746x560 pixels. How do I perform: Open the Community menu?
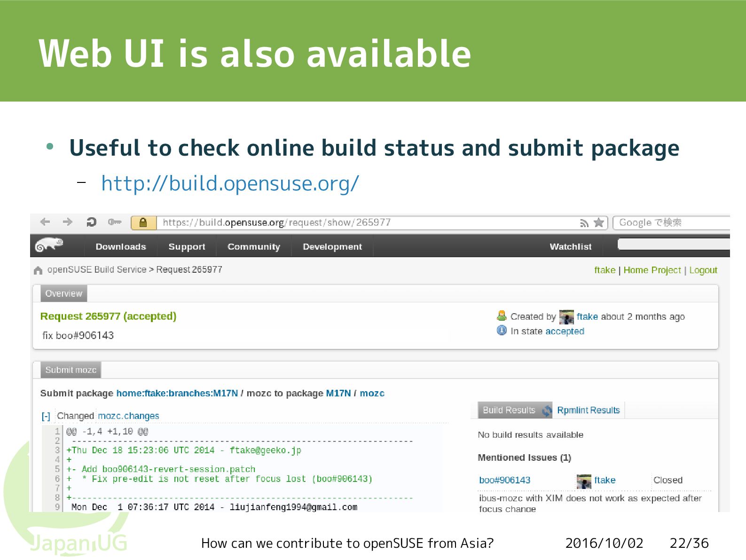pos(254,246)
